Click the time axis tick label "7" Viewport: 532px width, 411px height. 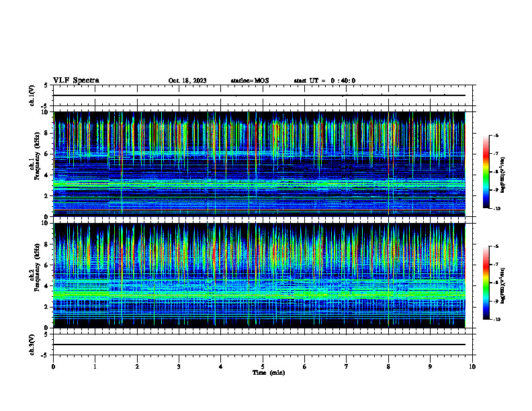[347, 367]
